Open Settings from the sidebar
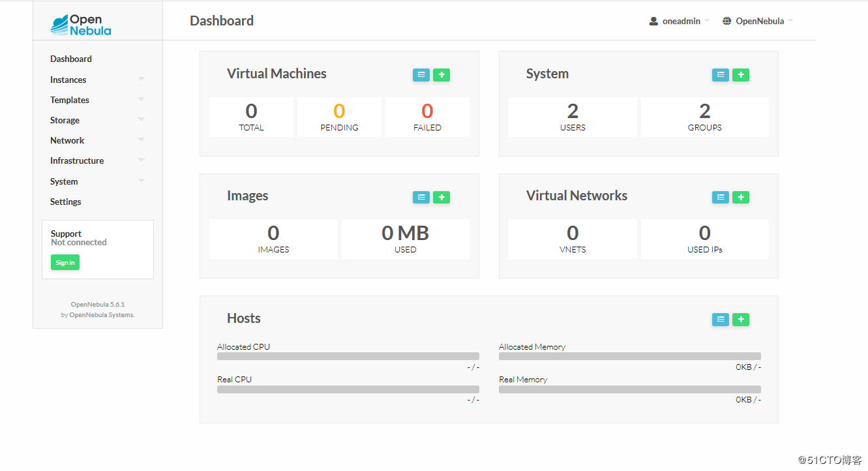This screenshot has width=868, height=471. coord(66,202)
